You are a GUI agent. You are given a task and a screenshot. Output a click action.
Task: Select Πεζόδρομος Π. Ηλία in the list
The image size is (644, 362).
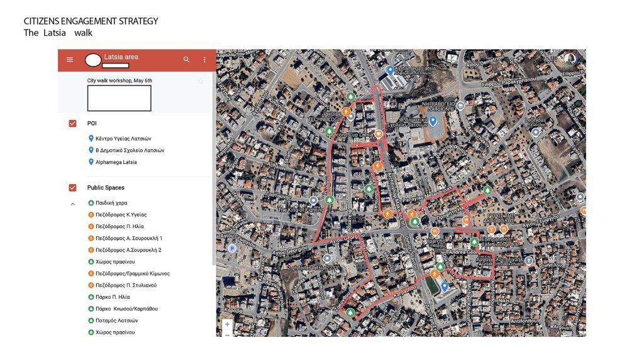coord(119,226)
